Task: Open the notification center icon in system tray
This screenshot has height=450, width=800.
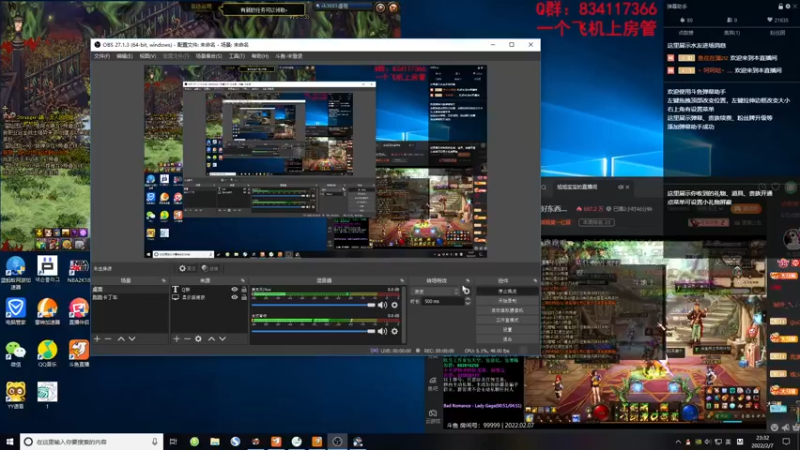Action: click(786, 442)
